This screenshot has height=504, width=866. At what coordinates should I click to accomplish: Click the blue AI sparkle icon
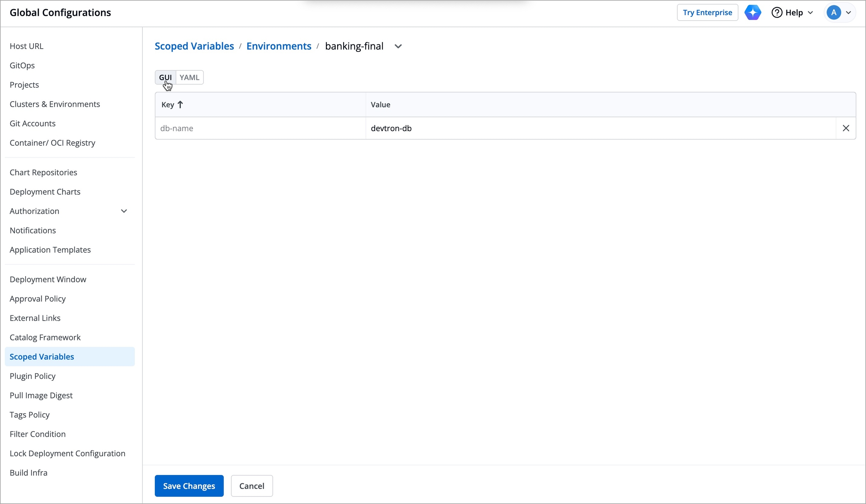(752, 12)
